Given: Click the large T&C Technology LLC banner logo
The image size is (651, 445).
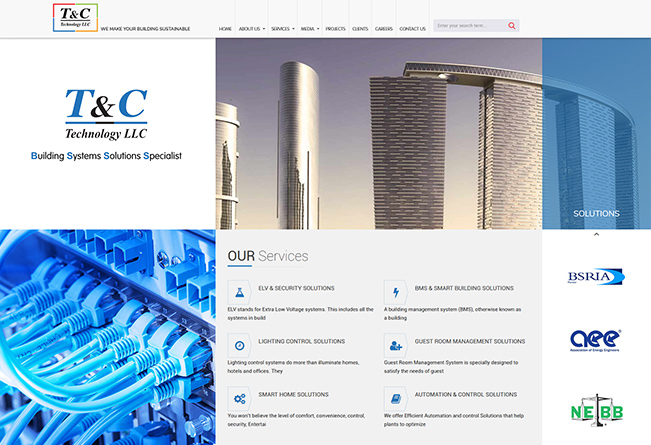Looking at the screenshot, I should pos(106,114).
